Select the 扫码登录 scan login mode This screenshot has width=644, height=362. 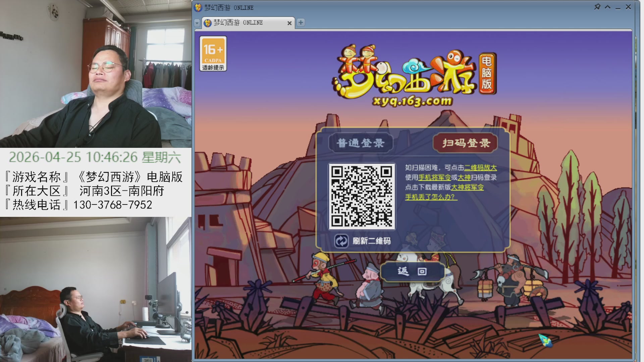coord(466,142)
